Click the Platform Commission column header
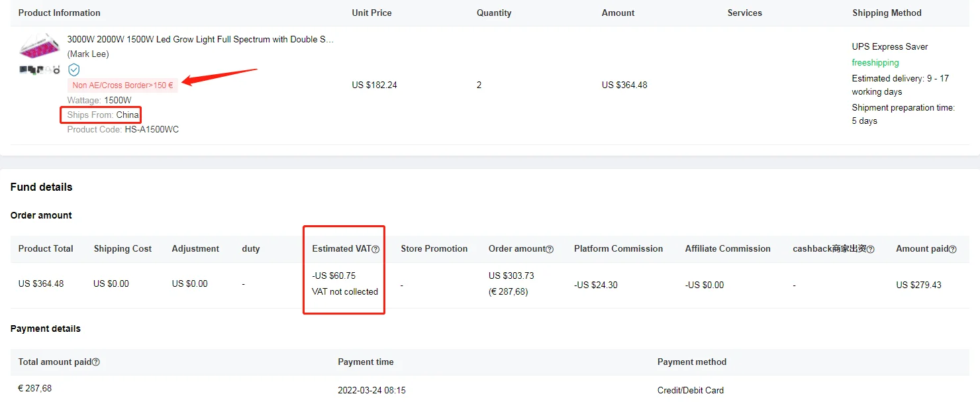Viewport: 980px width, 402px height. [x=618, y=249]
